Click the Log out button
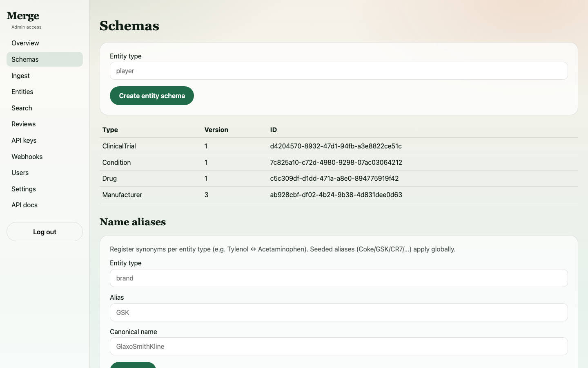 [x=45, y=232]
